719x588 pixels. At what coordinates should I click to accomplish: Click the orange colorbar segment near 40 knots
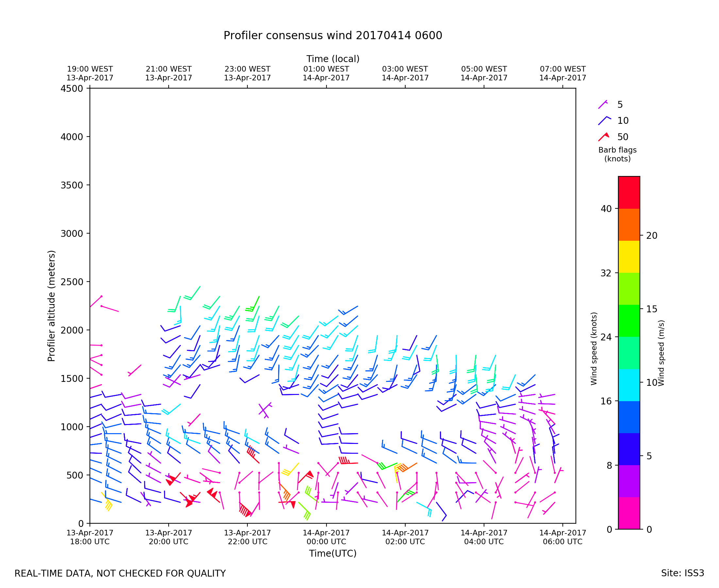click(x=629, y=224)
